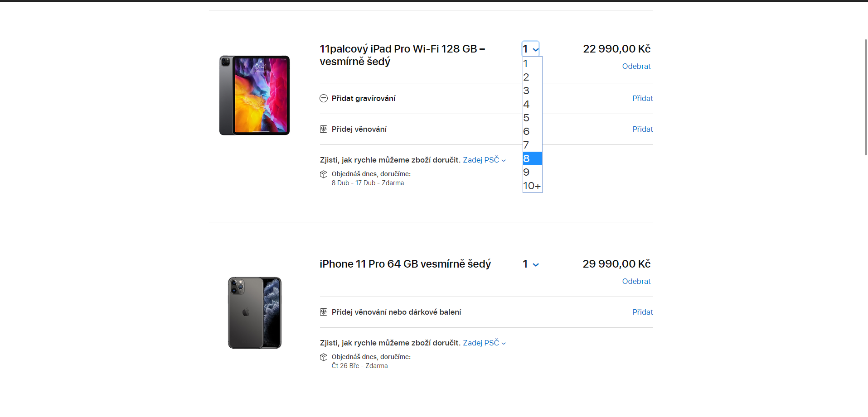Click the iPhone gift wrap icon
The height and width of the screenshot is (417, 868).
[x=324, y=312]
